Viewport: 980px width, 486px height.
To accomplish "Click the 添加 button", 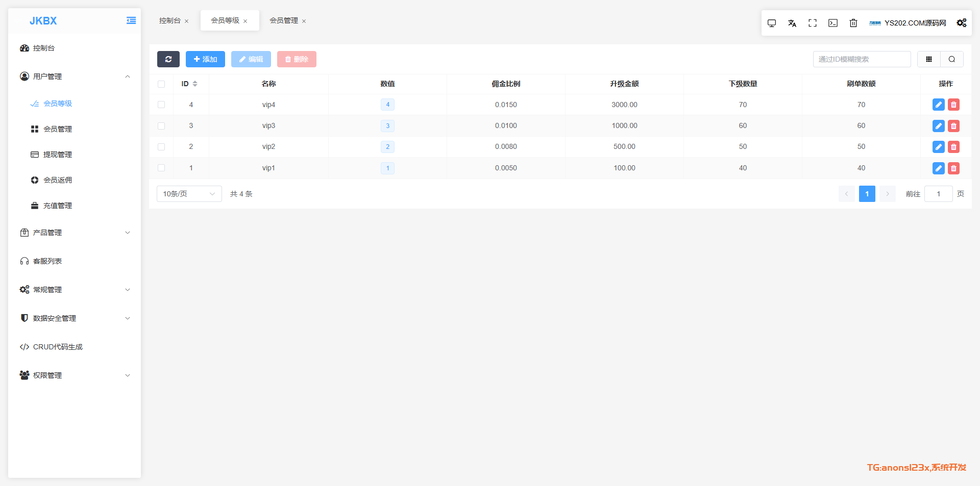I will click(205, 59).
